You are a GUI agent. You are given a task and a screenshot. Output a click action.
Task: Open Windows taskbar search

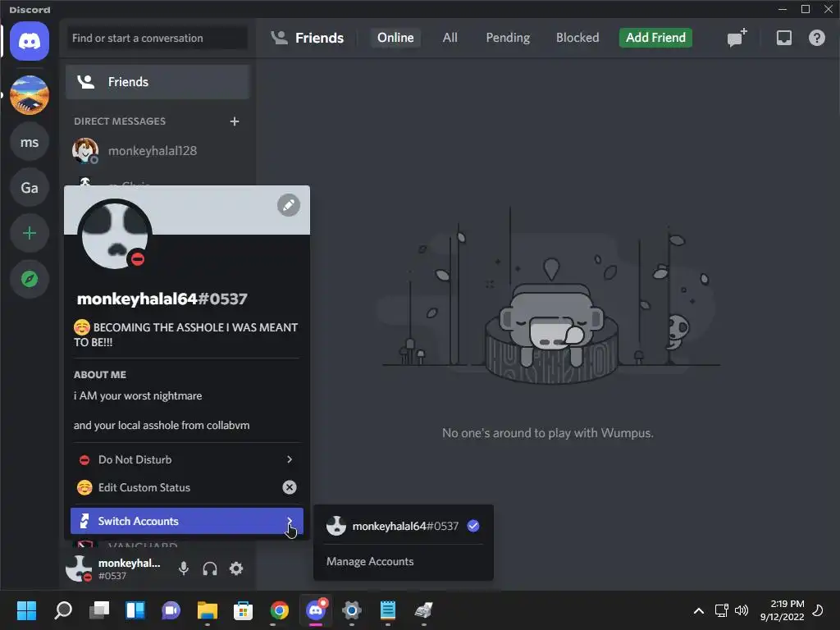63,610
